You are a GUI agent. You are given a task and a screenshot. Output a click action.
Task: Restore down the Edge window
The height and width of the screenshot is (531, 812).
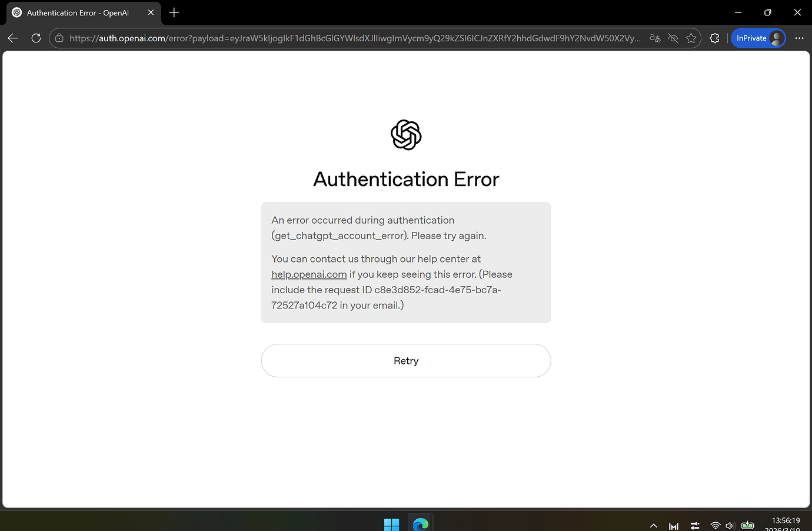[767, 12]
